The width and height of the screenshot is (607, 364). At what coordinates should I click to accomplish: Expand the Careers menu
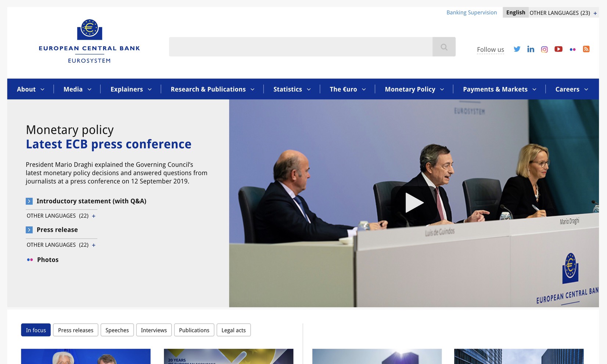click(x=572, y=89)
